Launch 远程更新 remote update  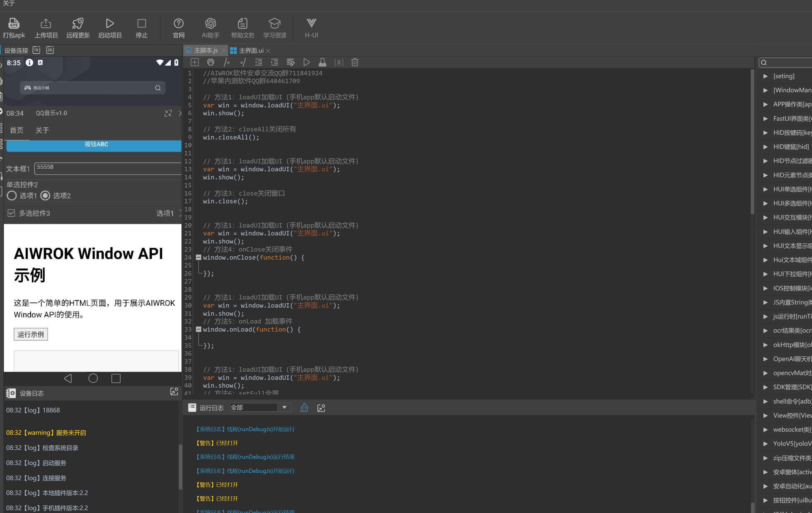[78, 28]
